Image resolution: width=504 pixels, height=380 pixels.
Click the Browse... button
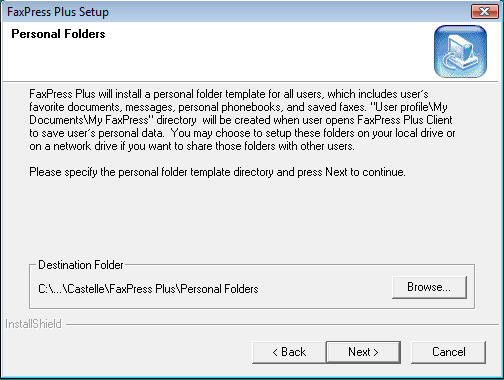(429, 287)
